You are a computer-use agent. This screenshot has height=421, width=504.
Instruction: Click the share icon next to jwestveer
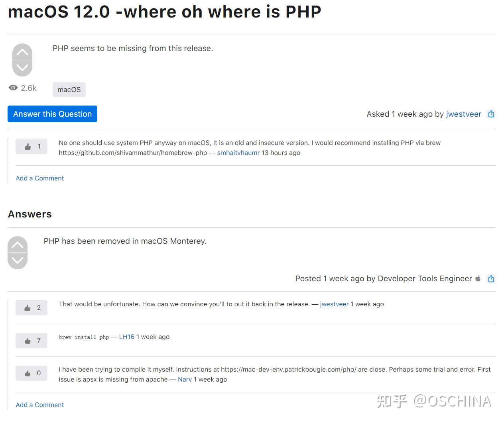coord(491,114)
